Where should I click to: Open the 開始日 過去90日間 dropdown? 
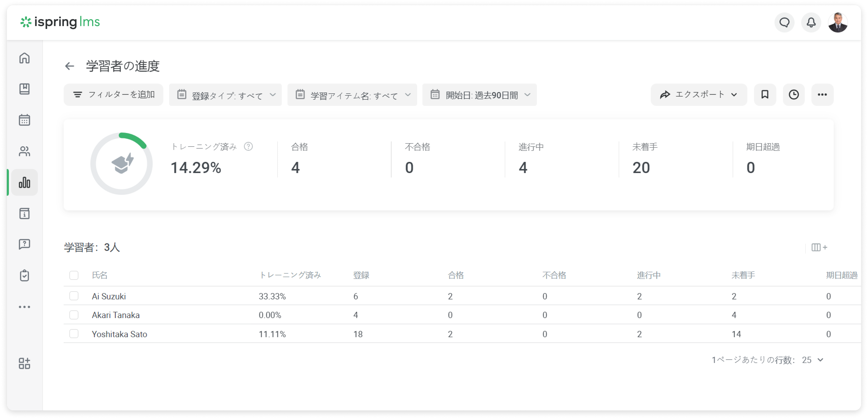point(479,95)
